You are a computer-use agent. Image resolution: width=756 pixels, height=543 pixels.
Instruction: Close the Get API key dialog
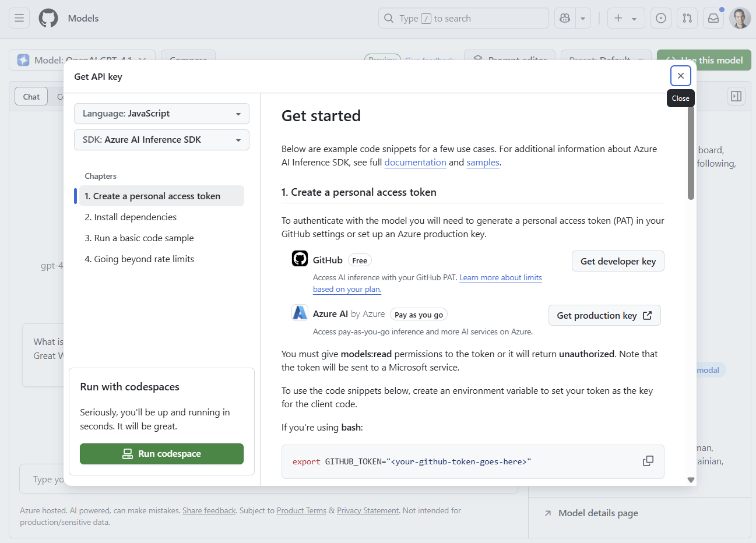[x=681, y=76]
